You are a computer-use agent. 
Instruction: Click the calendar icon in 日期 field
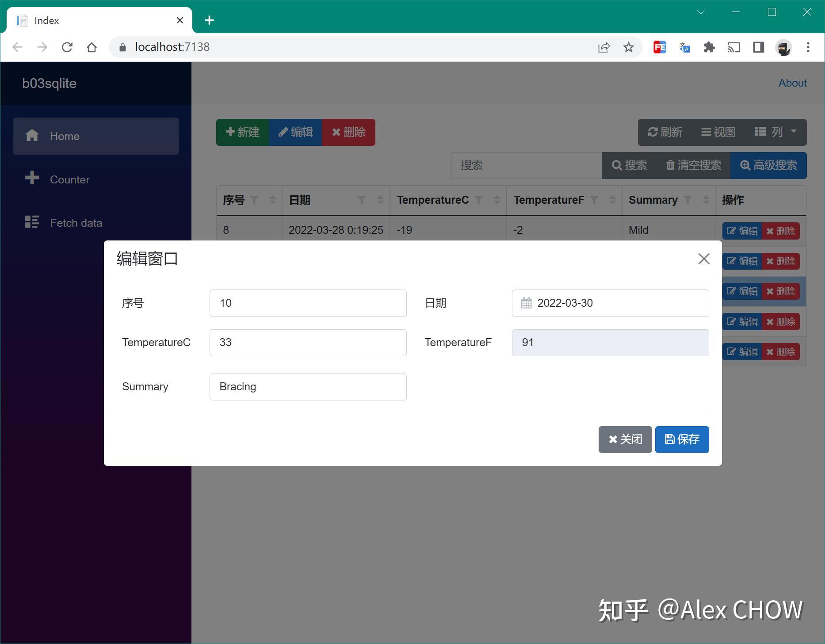526,303
